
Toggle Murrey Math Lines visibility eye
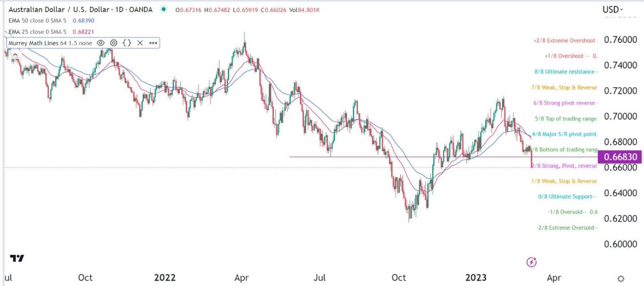coord(100,43)
